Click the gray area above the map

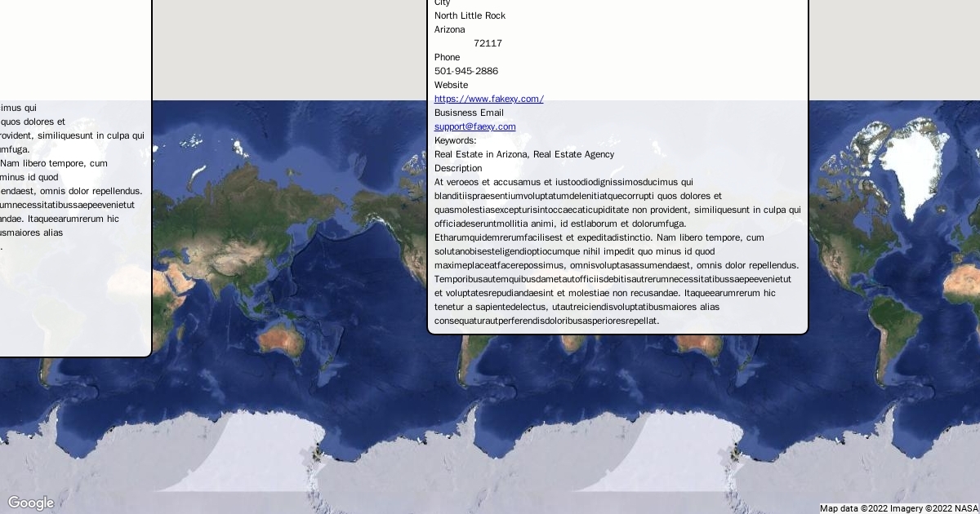[x=286, y=49]
